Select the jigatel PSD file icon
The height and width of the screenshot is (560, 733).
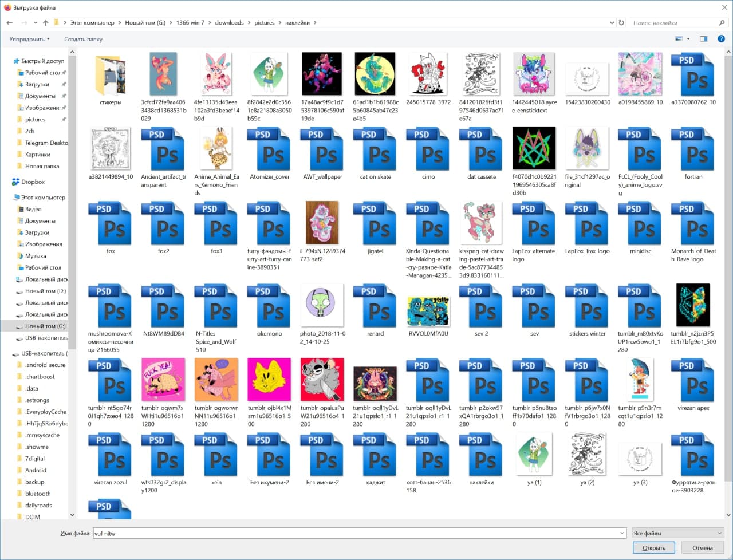pos(376,224)
